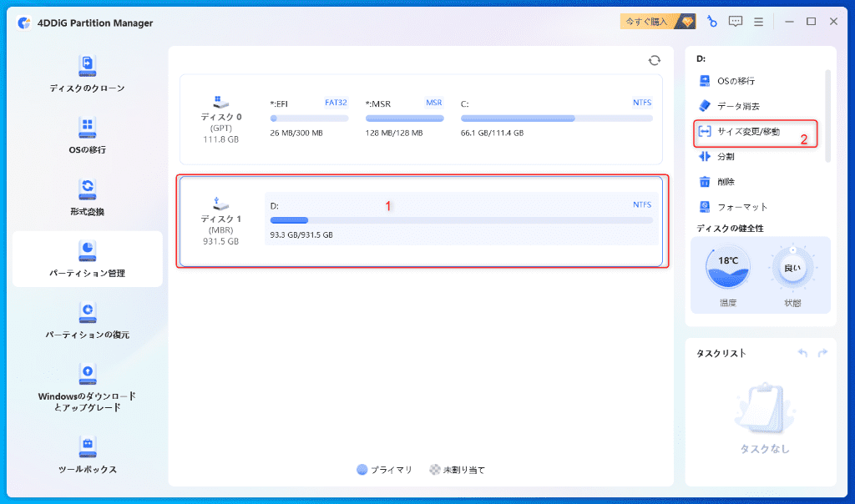Click the 66.1 GB/111.4 GB text
This screenshot has height=504, width=855.
tap(492, 133)
